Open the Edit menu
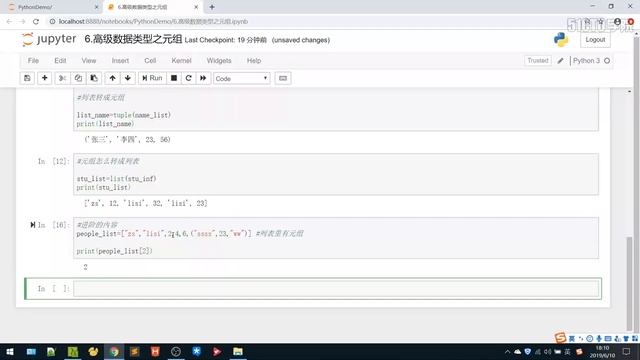Screen dimensions: 640x360 [60, 60]
